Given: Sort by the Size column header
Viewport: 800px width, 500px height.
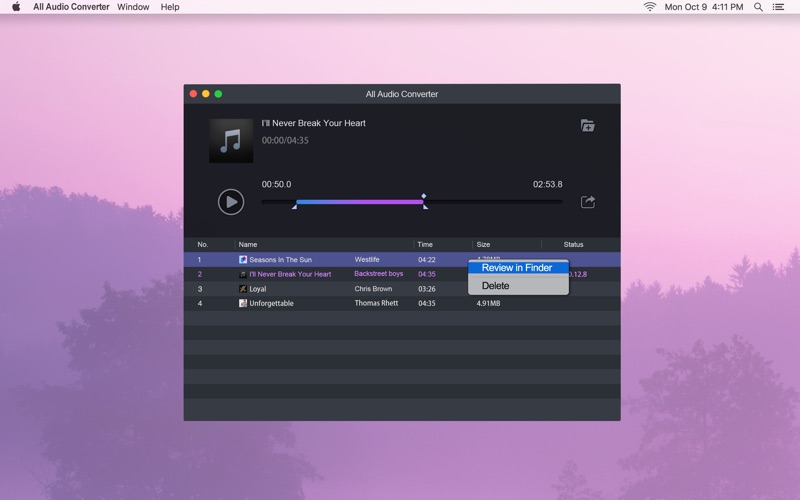Looking at the screenshot, I should [x=483, y=244].
